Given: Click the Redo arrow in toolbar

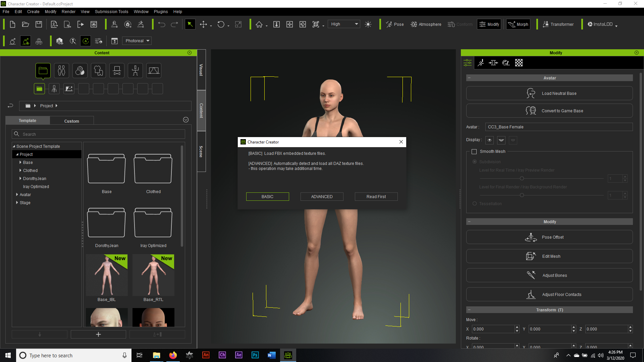Looking at the screenshot, I should (x=174, y=24).
